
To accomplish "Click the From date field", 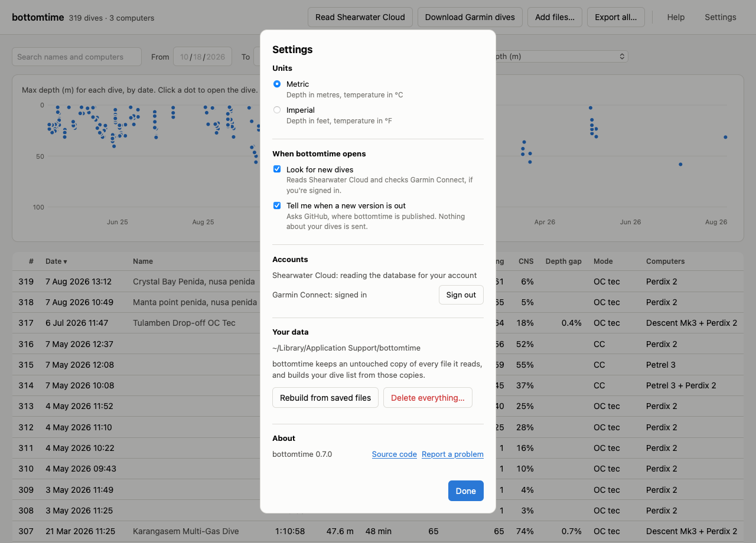I will pos(203,57).
